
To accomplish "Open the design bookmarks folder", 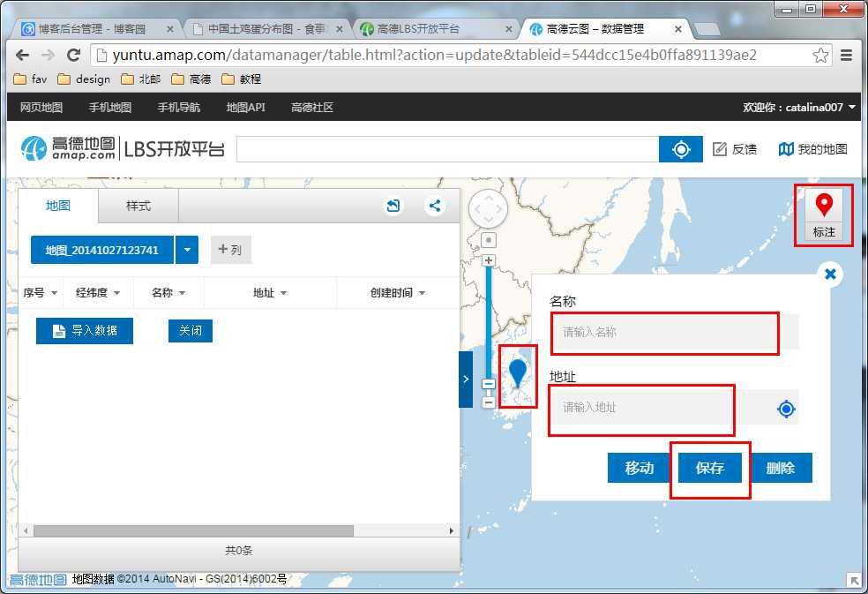I will (84, 79).
